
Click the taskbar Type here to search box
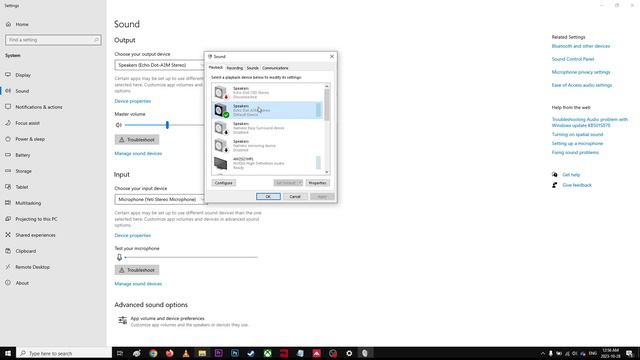[64, 353]
